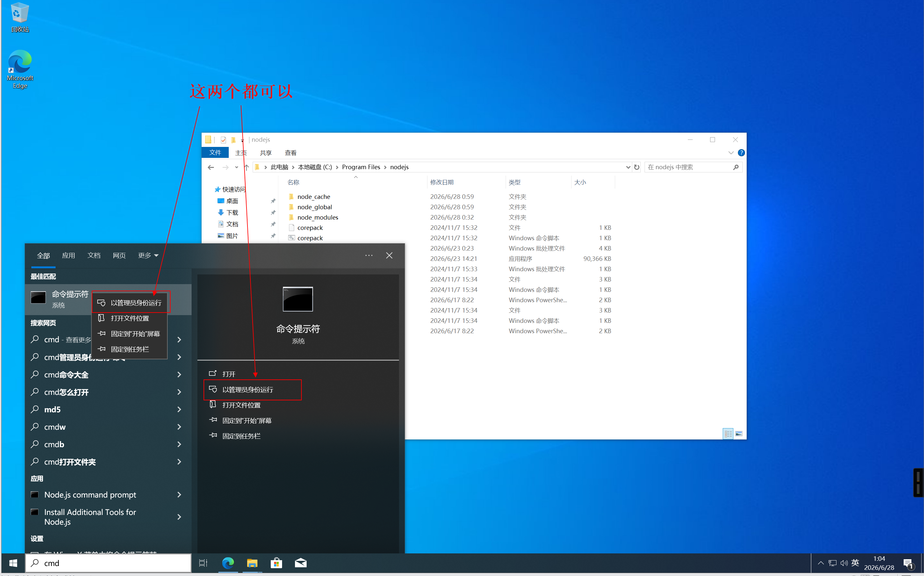Viewport: 924px width, 576px height.
Task: Open the notification center icon
Action: 908,563
